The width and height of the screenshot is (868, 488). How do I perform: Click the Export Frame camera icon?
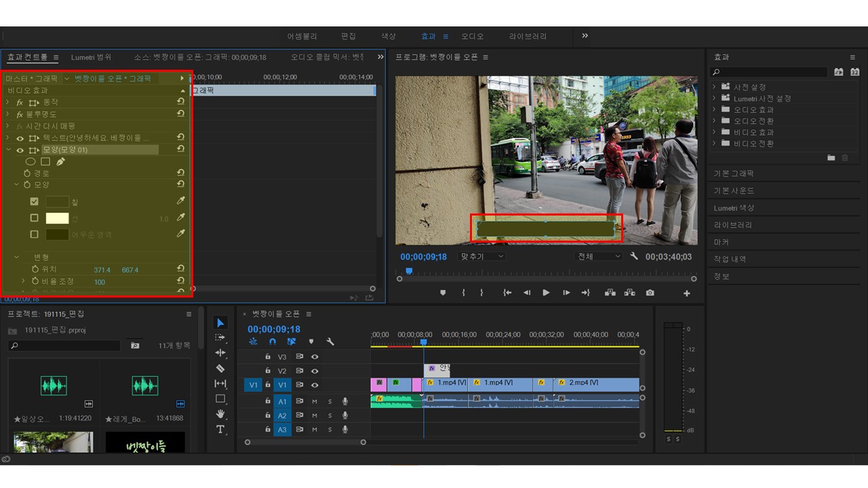(x=650, y=293)
